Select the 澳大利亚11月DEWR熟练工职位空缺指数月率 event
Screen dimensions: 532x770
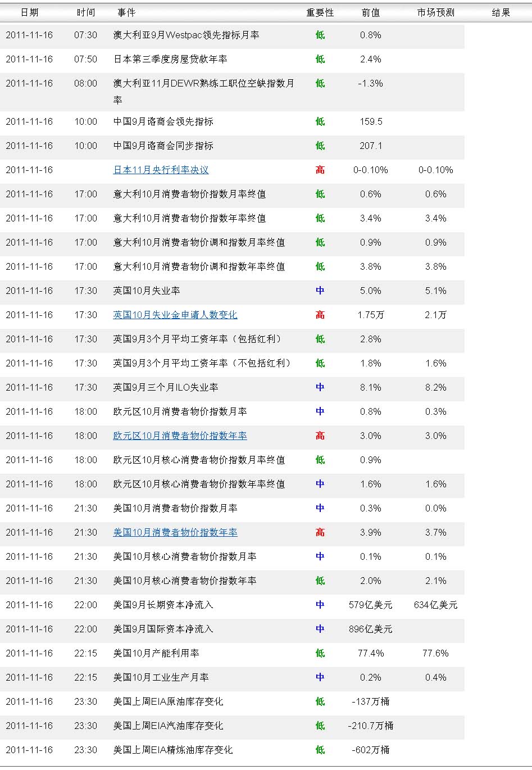click(x=203, y=92)
